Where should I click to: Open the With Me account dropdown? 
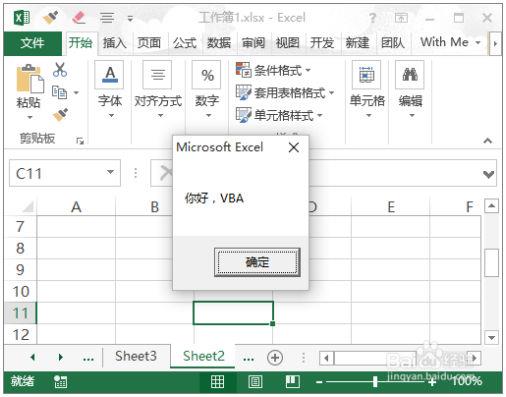coord(450,42)
